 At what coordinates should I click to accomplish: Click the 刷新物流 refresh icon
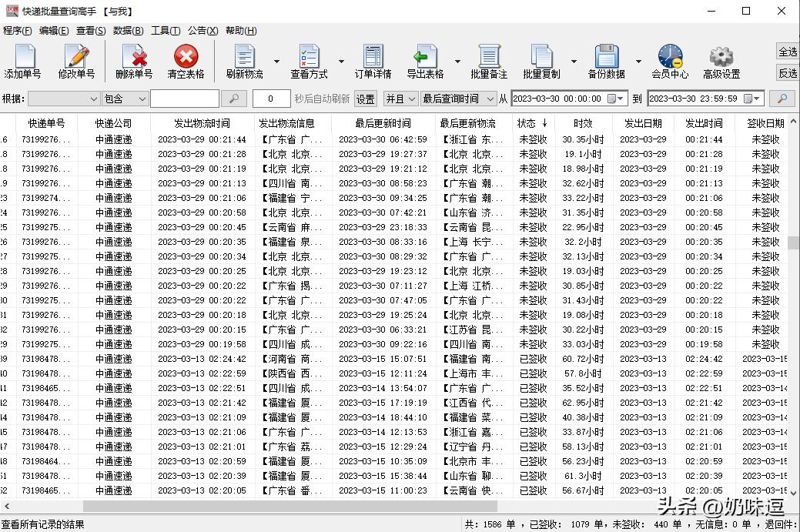(x=243, y=62)
